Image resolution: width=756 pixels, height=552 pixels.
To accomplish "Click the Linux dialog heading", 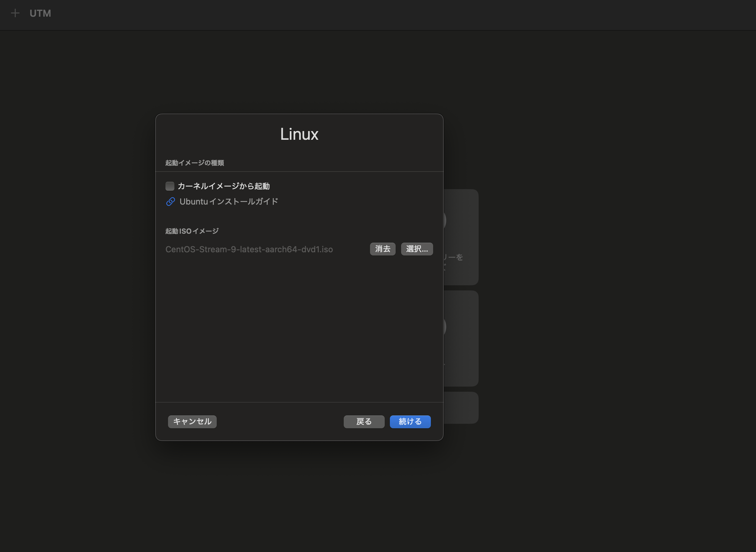I will [299, 134].
